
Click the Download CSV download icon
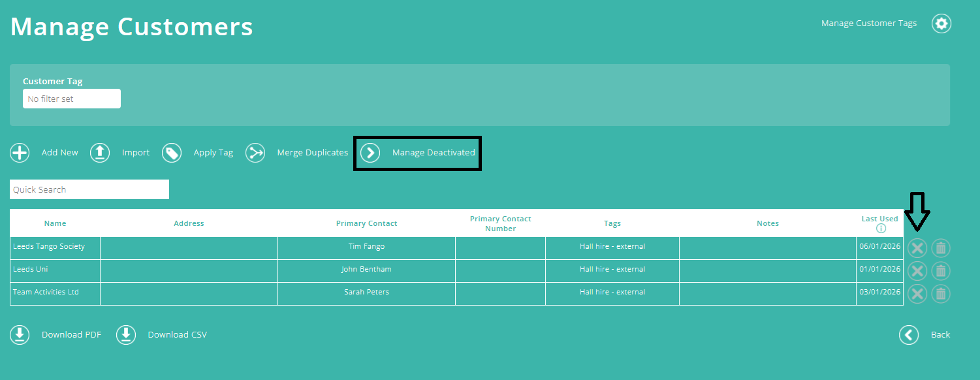pyautogui.click(x=125, y=334)
